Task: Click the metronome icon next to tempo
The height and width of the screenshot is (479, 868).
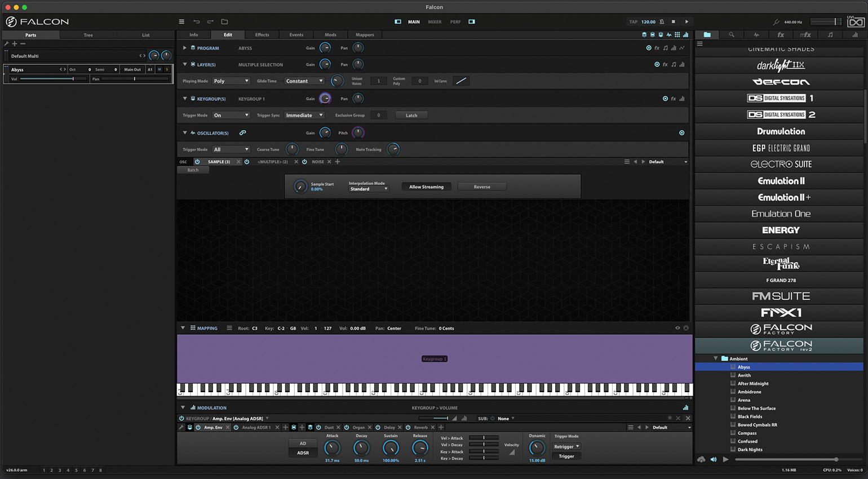Action: pyautogui.click(x=662, y=22)
